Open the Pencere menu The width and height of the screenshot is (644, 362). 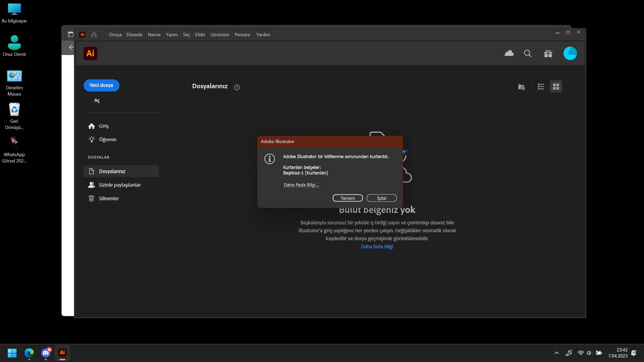[242, 34]
